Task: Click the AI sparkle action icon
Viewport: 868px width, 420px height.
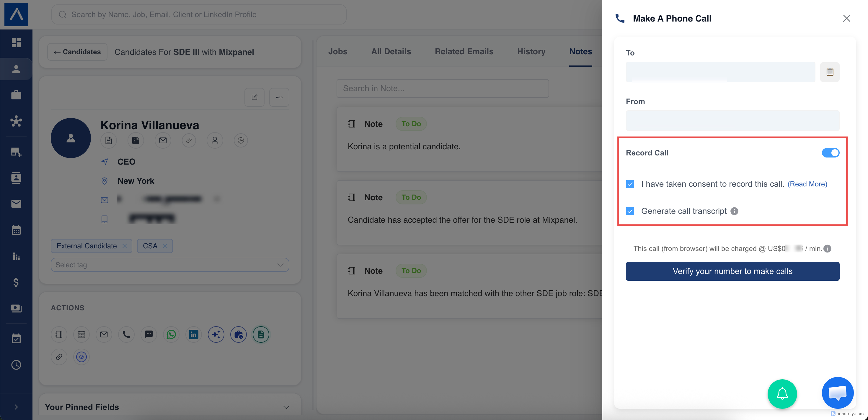Action: coord(216,334)
